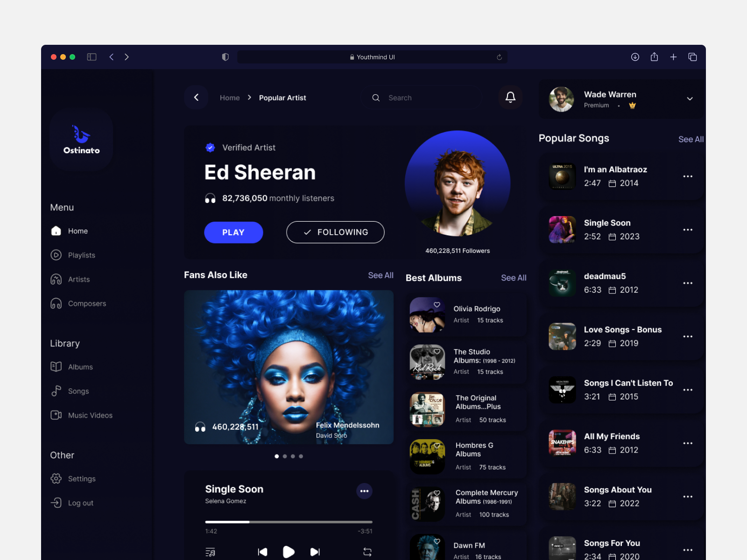Enable repeat mode in the player
Image resolution: width=747 pixels, height=560 pixels.
click(367, 551)
